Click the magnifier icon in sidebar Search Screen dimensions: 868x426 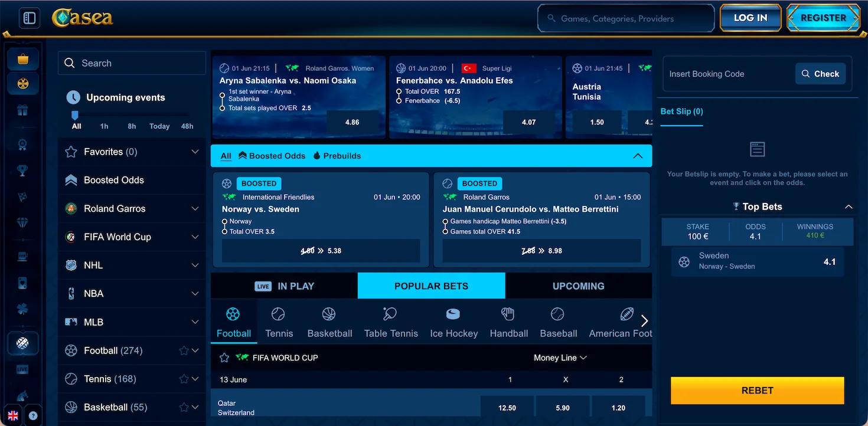(70, 63)
